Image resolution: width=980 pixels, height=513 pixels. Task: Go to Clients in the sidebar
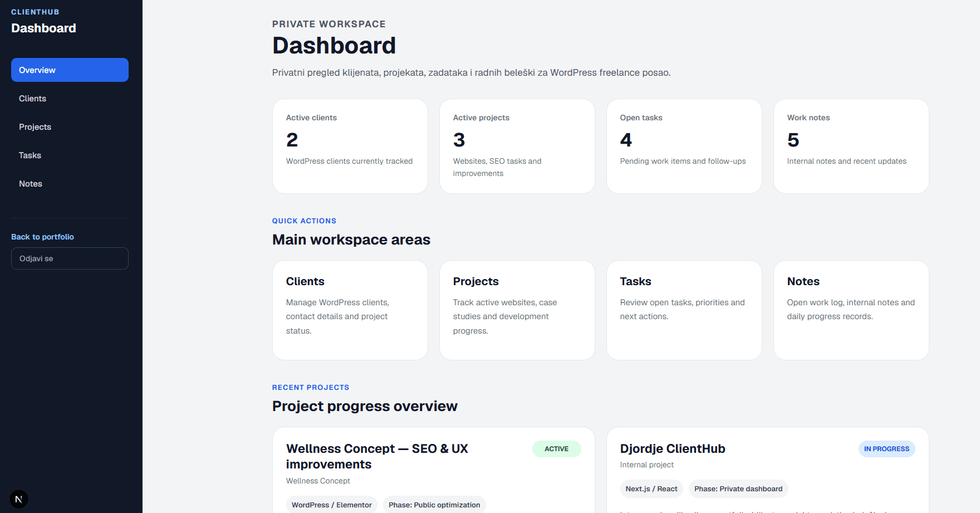point(70,99)
